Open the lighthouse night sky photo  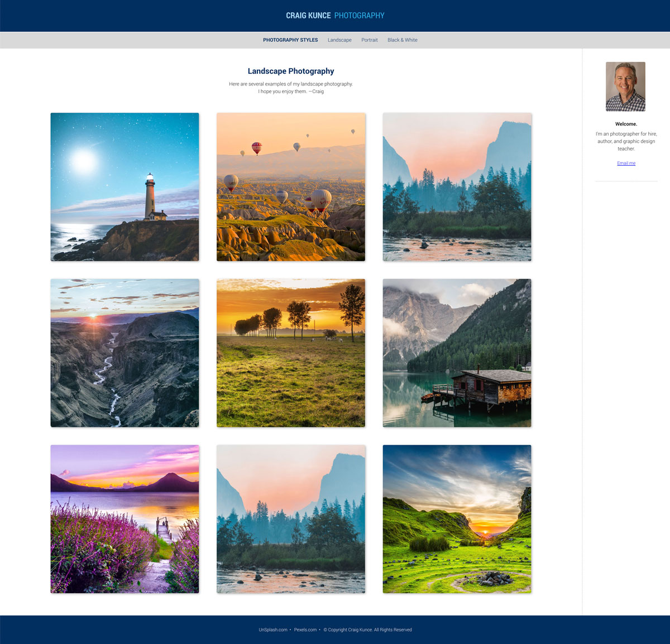[125, 187]
